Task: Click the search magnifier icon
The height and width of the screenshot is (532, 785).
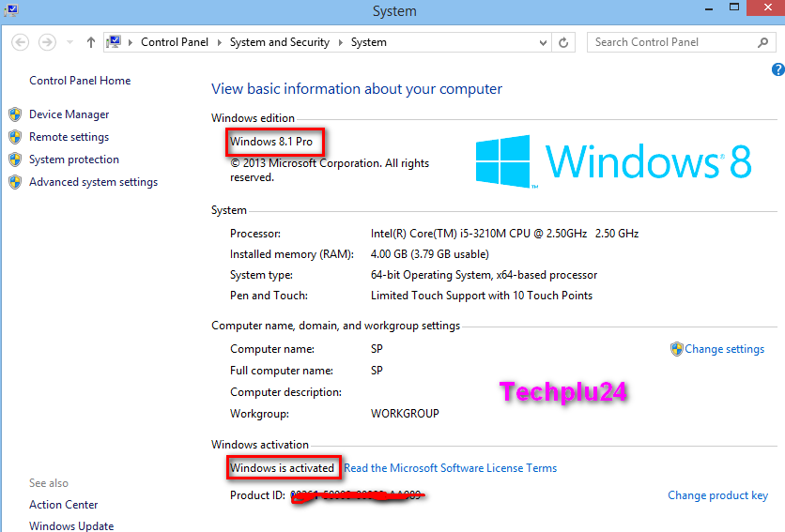Action: click(x=762, y=42)
